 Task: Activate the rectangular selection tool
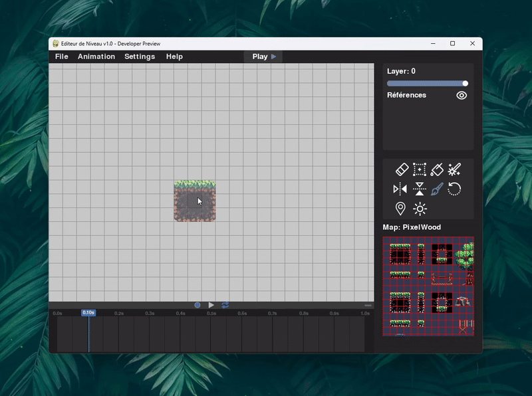click(420, 169)
